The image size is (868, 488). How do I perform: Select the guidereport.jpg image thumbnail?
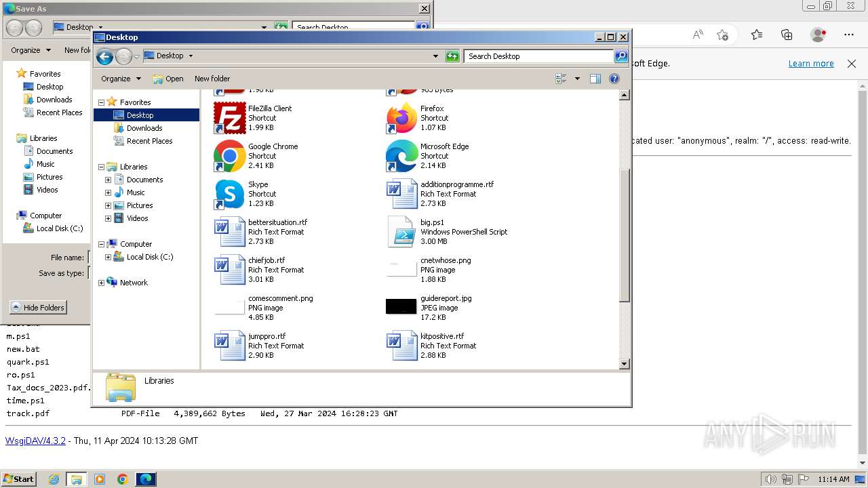(x=401, y=306)
